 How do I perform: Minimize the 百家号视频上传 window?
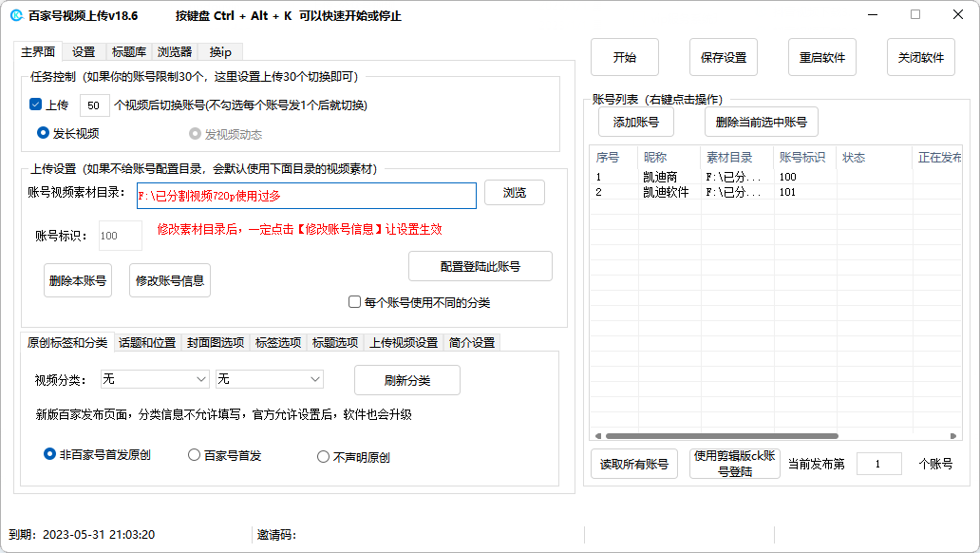tap(873, 14)
